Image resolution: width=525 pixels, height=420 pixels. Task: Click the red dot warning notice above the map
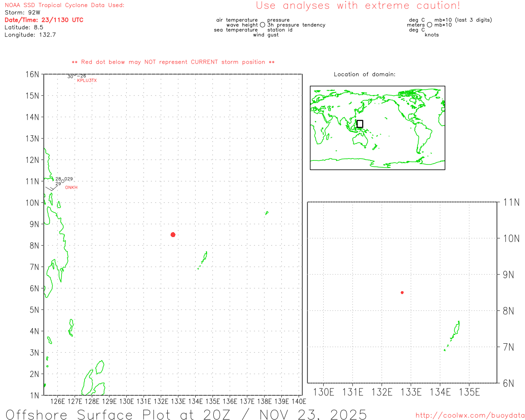pyautogui.click(x=173, y=62)
